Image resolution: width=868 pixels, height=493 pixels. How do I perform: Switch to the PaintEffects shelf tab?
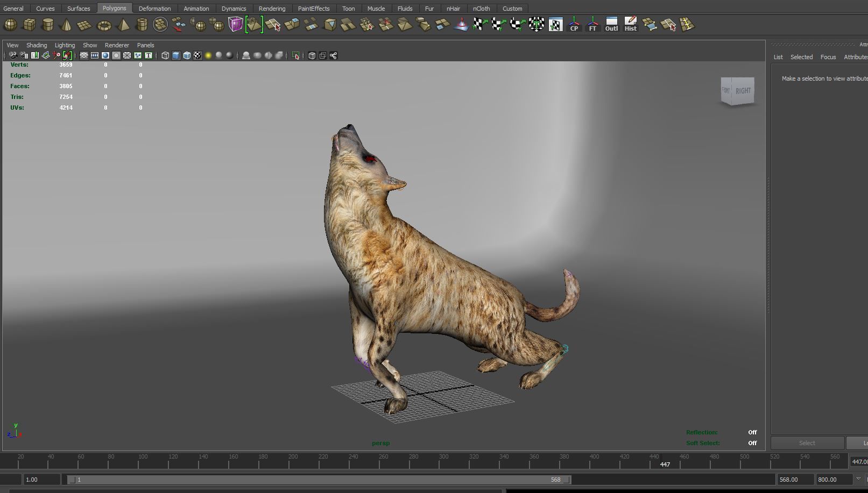point(314,9)
